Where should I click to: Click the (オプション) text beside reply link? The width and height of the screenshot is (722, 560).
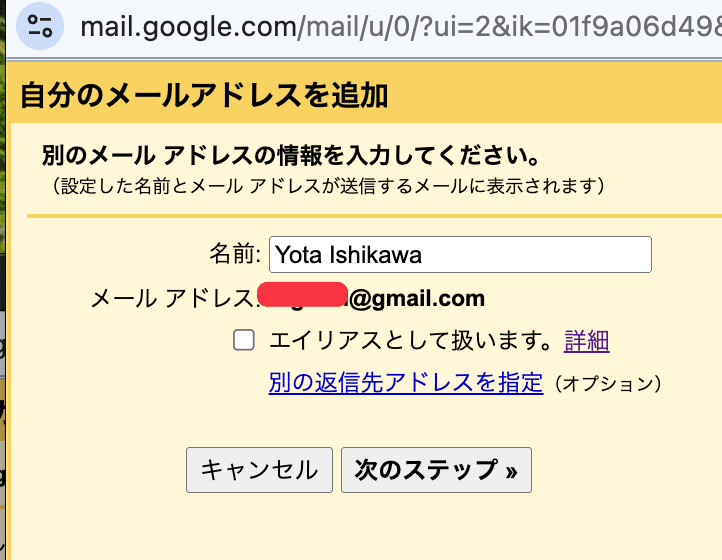[x=608, y=383]
